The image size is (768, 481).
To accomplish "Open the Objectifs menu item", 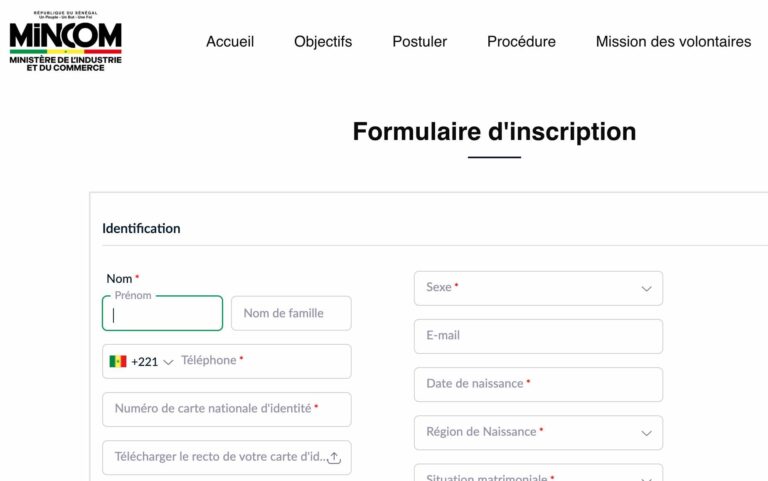I will point(323,42).
